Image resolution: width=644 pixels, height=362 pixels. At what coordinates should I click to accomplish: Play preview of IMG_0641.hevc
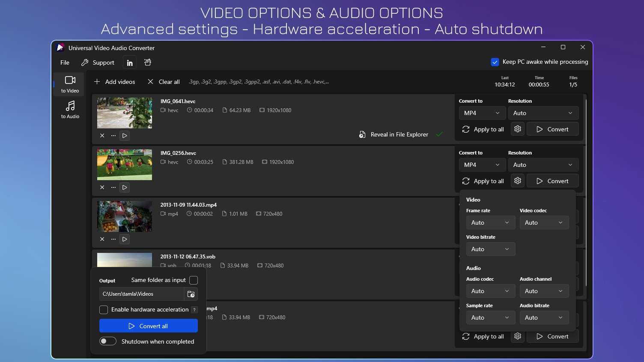[x=125, y=136]
